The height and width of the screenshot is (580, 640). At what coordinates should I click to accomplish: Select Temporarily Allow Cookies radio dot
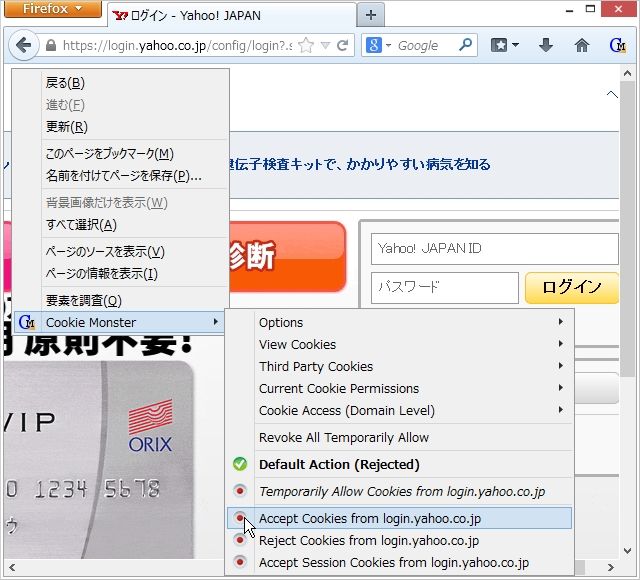(x=240, y=491)
